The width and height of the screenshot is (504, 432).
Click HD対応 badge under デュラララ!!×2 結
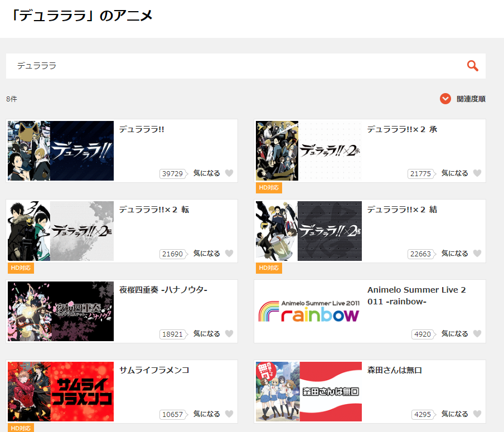pos(269,268)
